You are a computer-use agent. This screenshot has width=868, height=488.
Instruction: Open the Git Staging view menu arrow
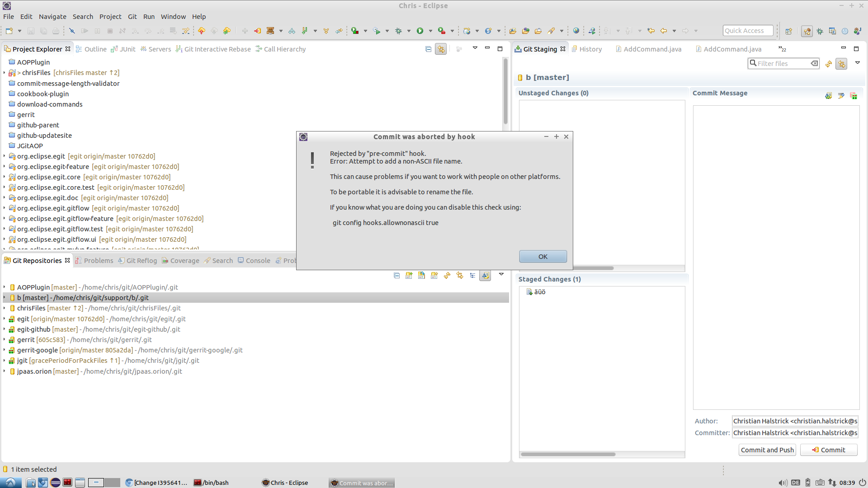point(857,63)
